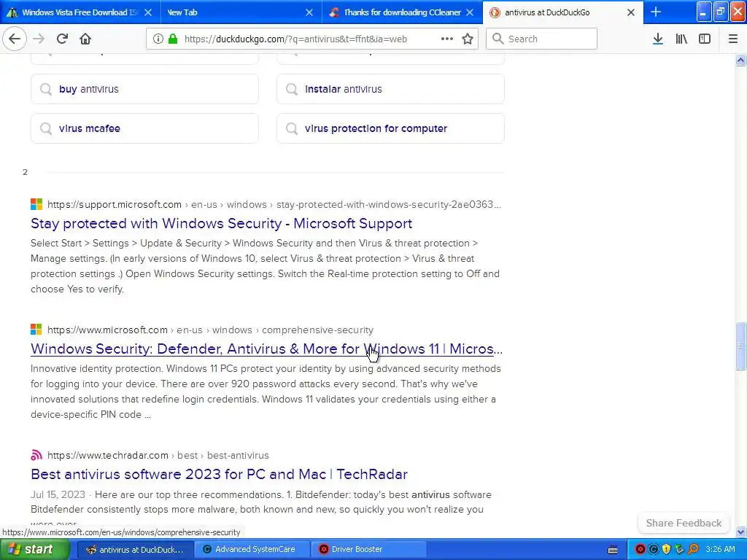This screenshot has height=560, width=747.
Task: Click Microsoft favicon beside www.microsoft.com result
Action: click(x=36, y=330)
